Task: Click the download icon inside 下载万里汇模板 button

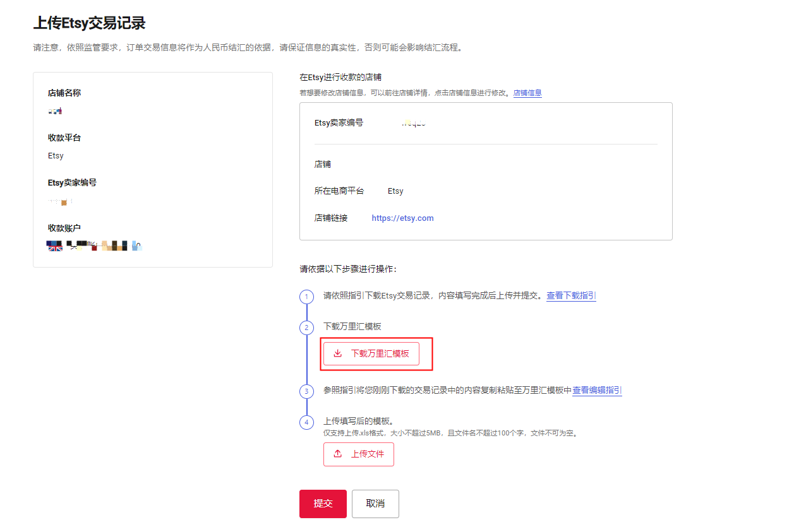Action: 337,353
